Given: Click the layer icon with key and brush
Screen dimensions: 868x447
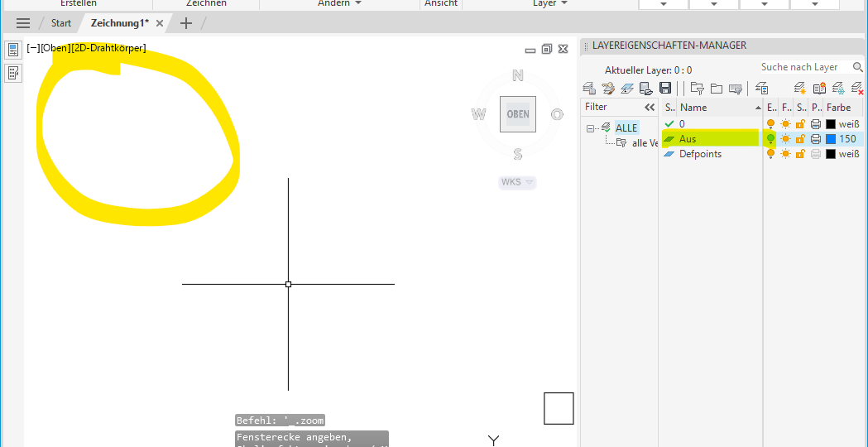Looking at the screenshot, I should 608,88.
